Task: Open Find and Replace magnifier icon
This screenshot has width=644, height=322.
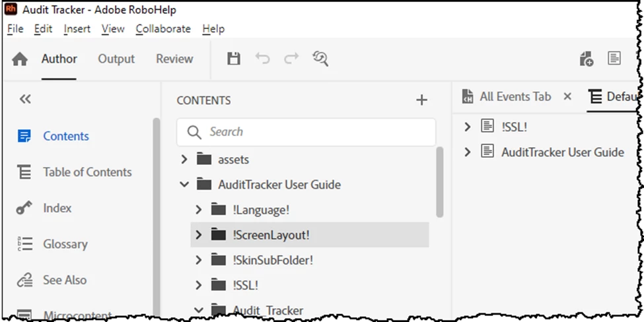Action: (x=320, y=59)
